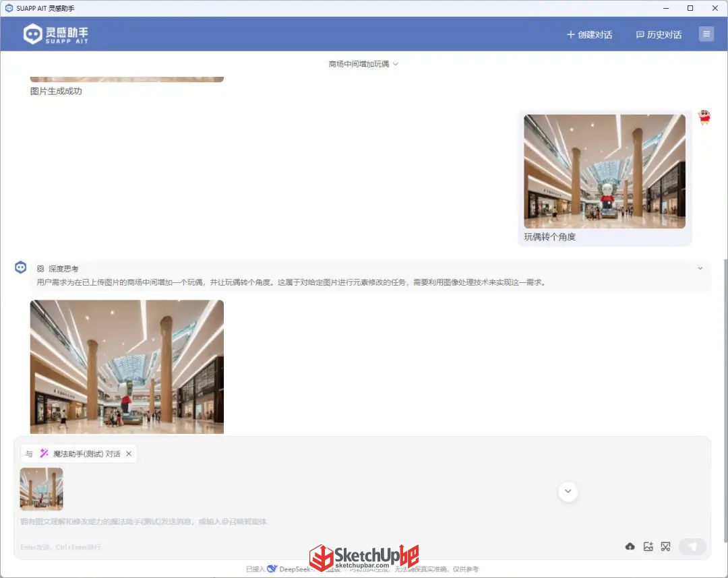
Task: Jump to latest message with down arrow button
Action: coord(568,491)
